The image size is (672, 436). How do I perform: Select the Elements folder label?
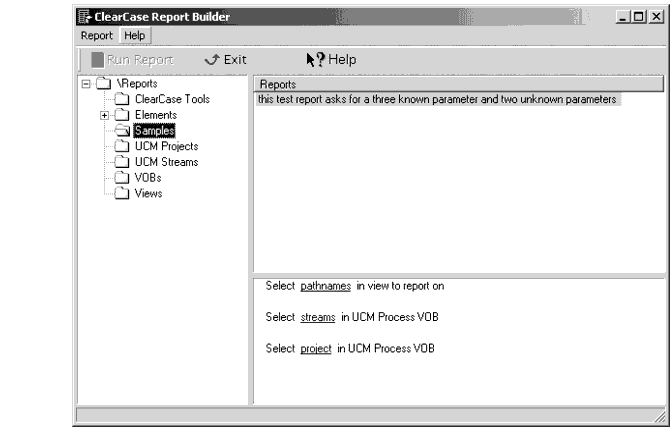tap(156, 115)
